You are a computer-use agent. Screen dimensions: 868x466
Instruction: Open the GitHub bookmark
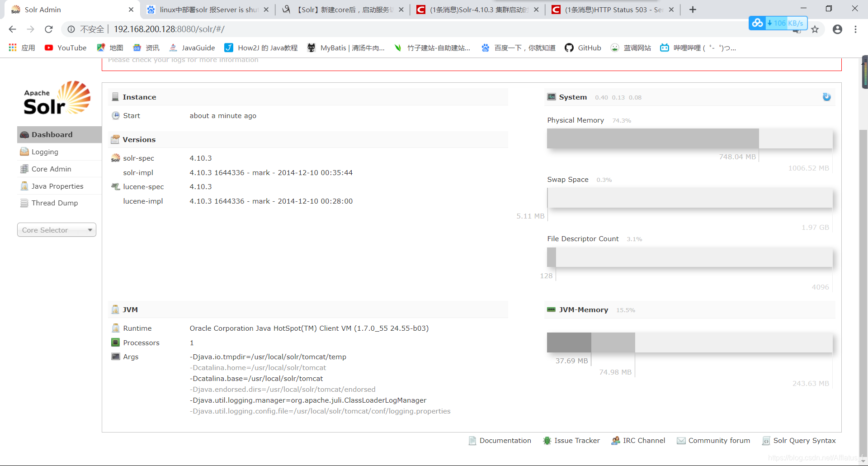[583, 48]
